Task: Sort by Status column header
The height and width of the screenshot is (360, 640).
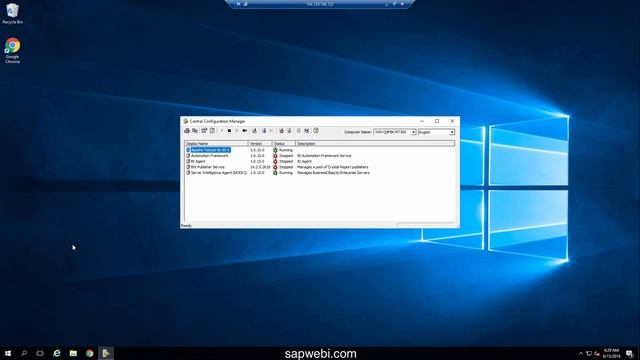Action: click(x=284, y=144)
